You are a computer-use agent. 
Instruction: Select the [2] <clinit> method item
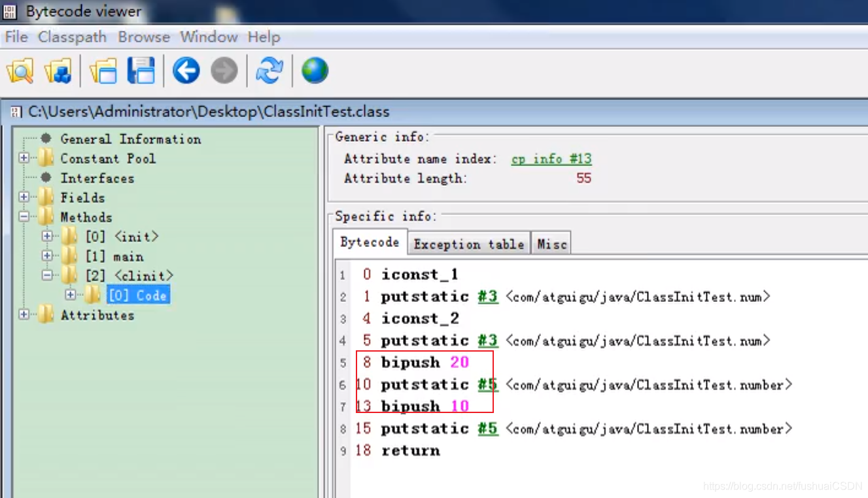tap(130, 276)
